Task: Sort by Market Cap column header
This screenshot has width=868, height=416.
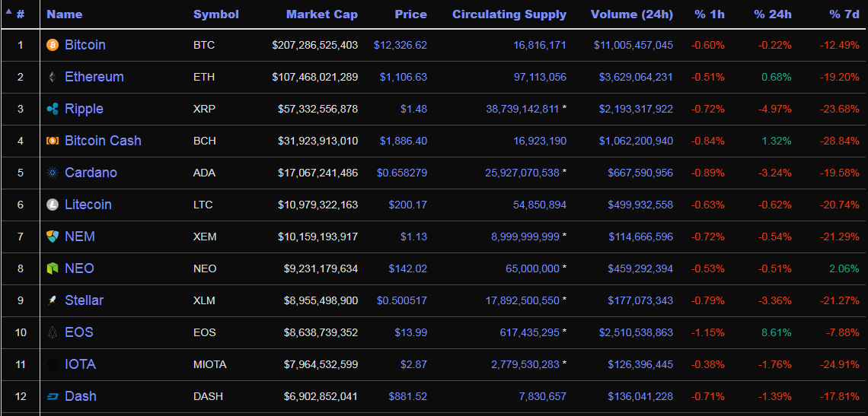Action: click(321, 14)
